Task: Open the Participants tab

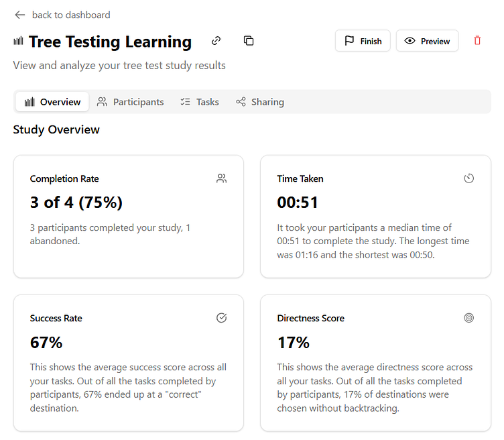Action: [131, 102]
